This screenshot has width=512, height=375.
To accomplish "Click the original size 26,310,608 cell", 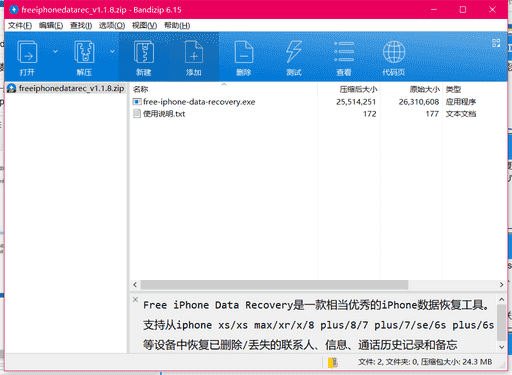I will (419, 102).
